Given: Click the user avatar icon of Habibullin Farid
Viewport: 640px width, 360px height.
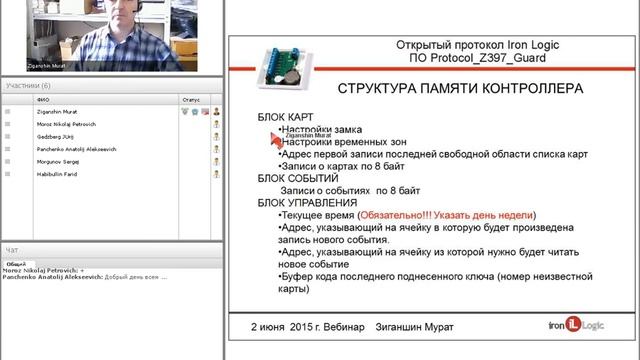Looking at the screenshot, I should [216, 174].
